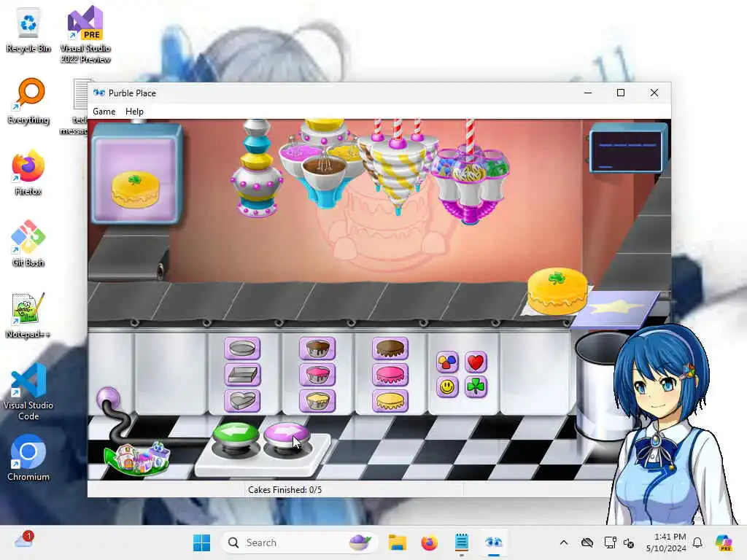Minimize the Purble Place window

(588, 93)
